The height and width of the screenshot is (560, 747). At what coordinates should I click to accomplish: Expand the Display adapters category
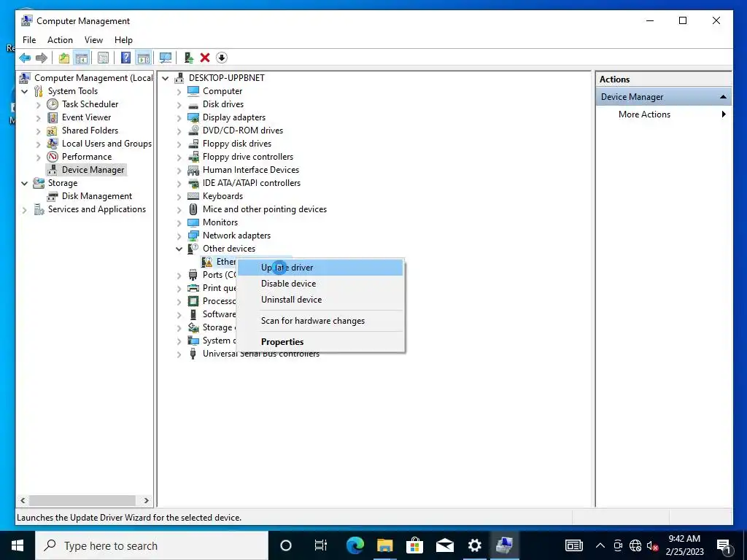[x=179, y=118]
